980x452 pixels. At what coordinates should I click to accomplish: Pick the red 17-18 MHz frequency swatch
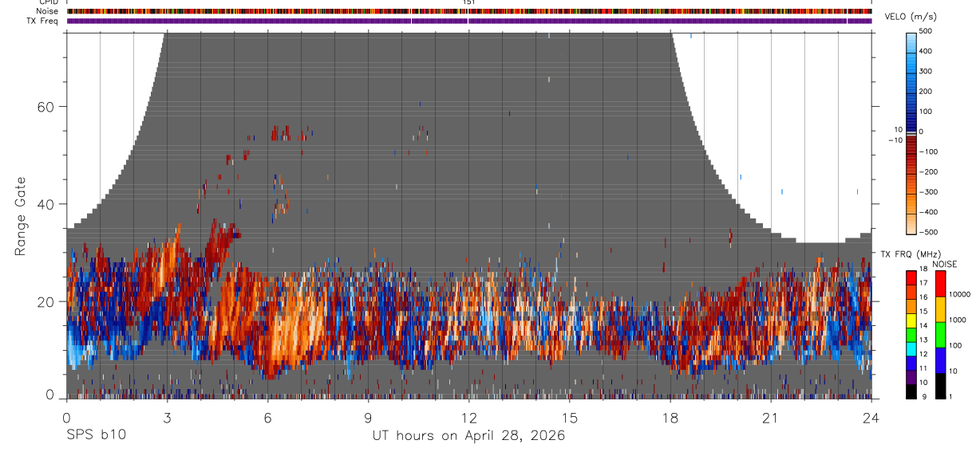click(911, 277)
